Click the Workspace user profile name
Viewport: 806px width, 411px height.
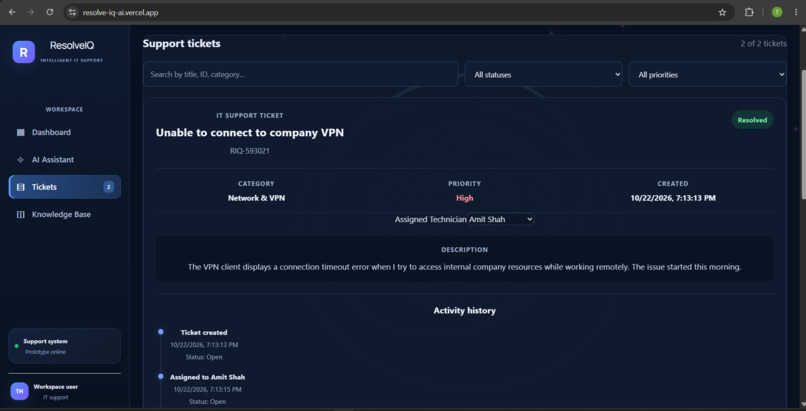click(56, 387)
